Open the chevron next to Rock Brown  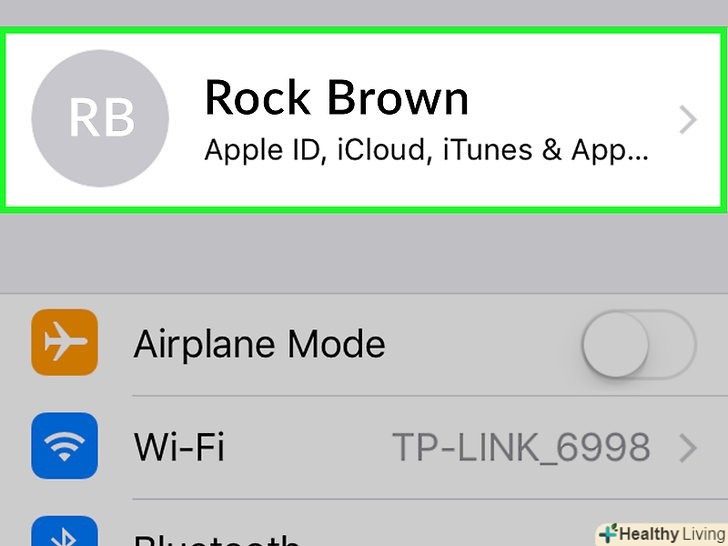pyautogui.click(x=688, y=120)
